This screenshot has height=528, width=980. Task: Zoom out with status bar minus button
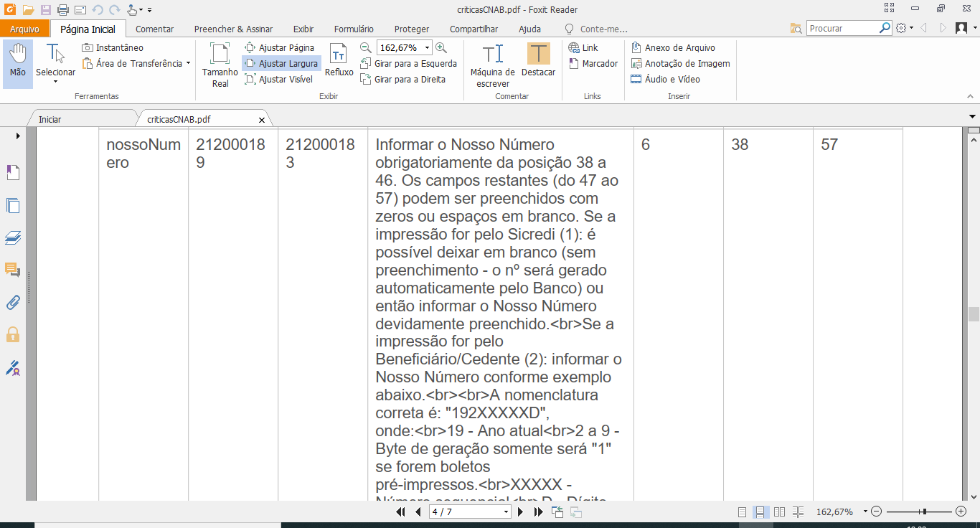pyautogui.click(x=877, y=511)
